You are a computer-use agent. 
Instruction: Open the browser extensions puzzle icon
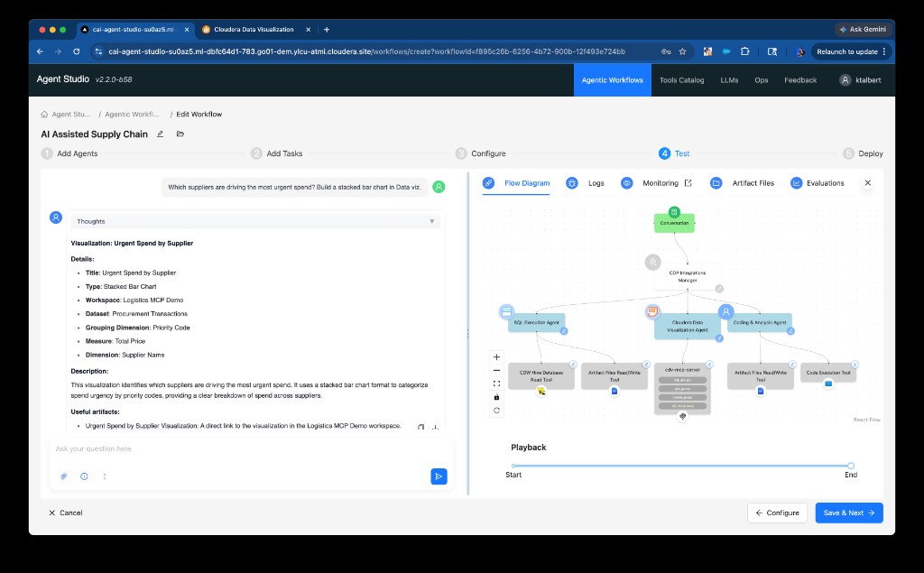tap(744, 51)
